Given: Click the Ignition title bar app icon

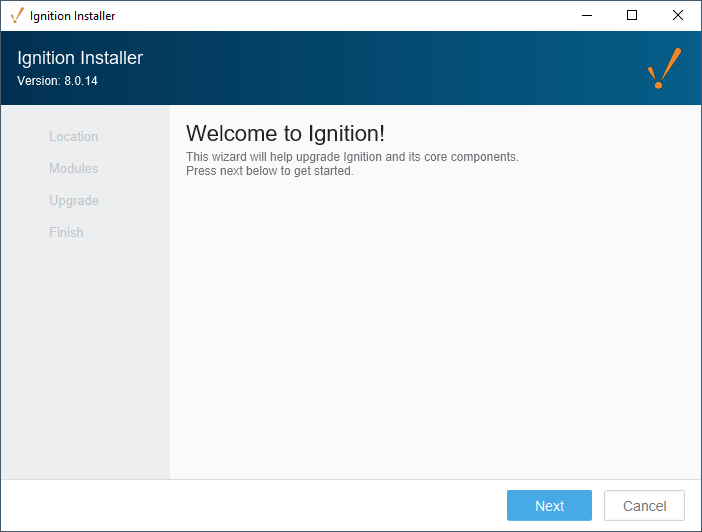Looking at the screenshot, I should click(17, 16).
